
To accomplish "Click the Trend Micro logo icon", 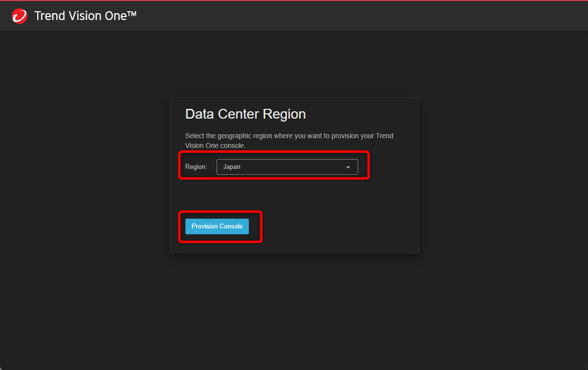I will coord(20,16).
